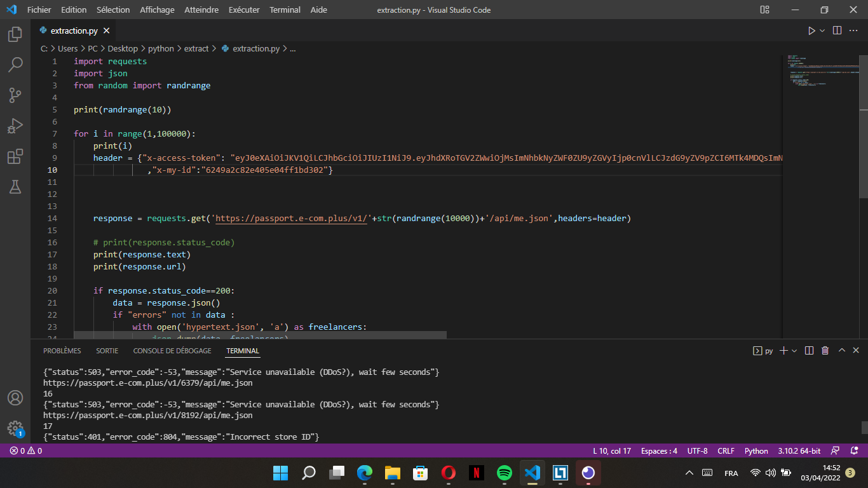Open Opera browser from taskbar
The height and width of the screenshot is (488, 868).
449,473
